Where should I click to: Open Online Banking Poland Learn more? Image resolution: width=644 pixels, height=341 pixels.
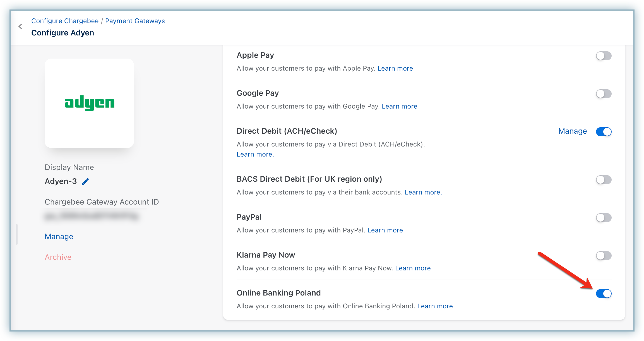[435, 306]
